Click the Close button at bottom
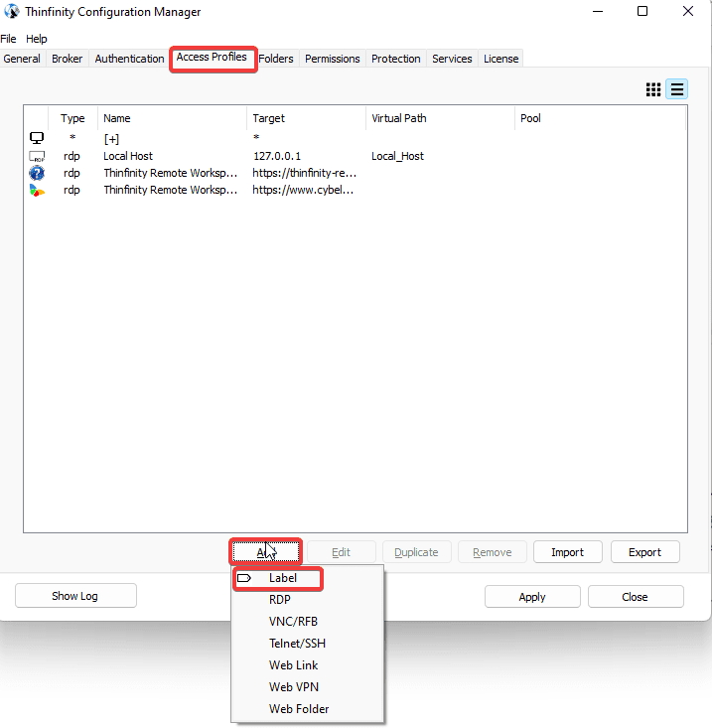712x728 pixels. click(636, 597)
